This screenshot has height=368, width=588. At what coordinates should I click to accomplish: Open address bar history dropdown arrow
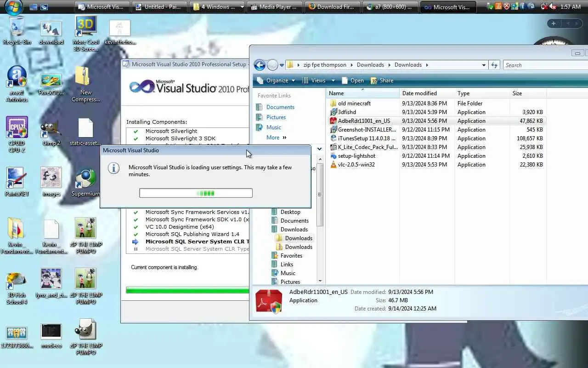484,65
